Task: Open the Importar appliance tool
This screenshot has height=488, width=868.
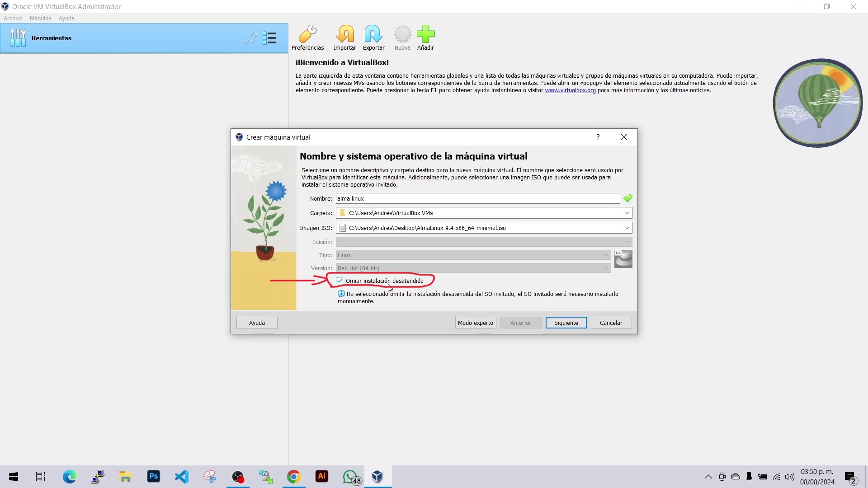Action: click(344, 38)
